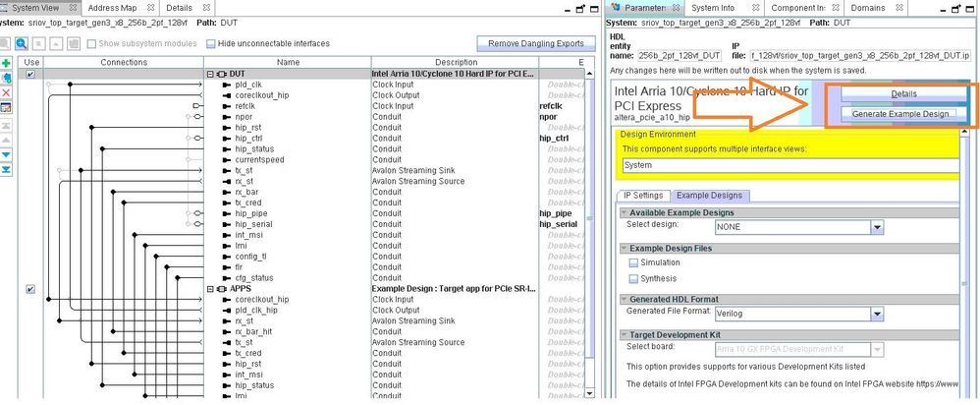Toggle Hide unconnectable interfaces filter
This screenshot has height=405, width=980.
(211, 44)
